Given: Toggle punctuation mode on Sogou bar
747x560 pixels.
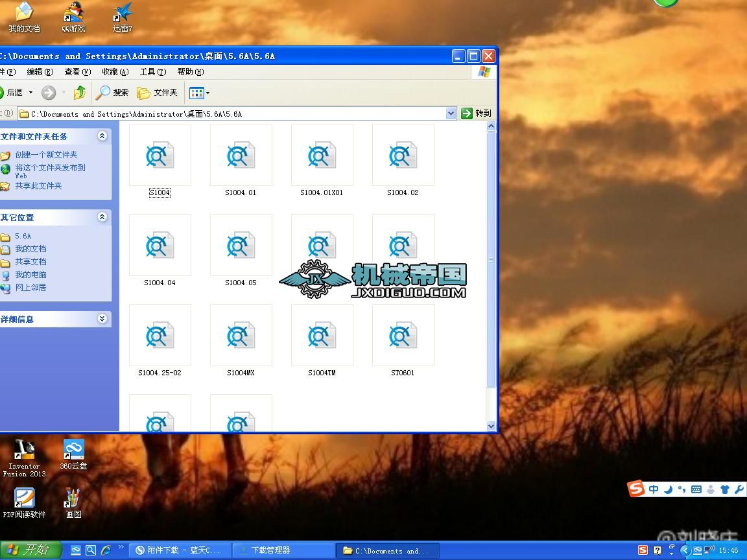Looking at the screenshot, I should click(682, 489).
